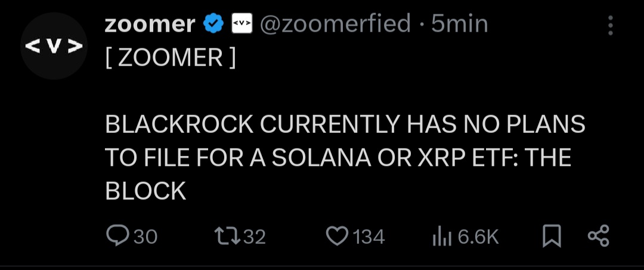The image size is (644, 270).
Task: Click the BLACKROCK post body text
Action: click(x=345, y=157)
